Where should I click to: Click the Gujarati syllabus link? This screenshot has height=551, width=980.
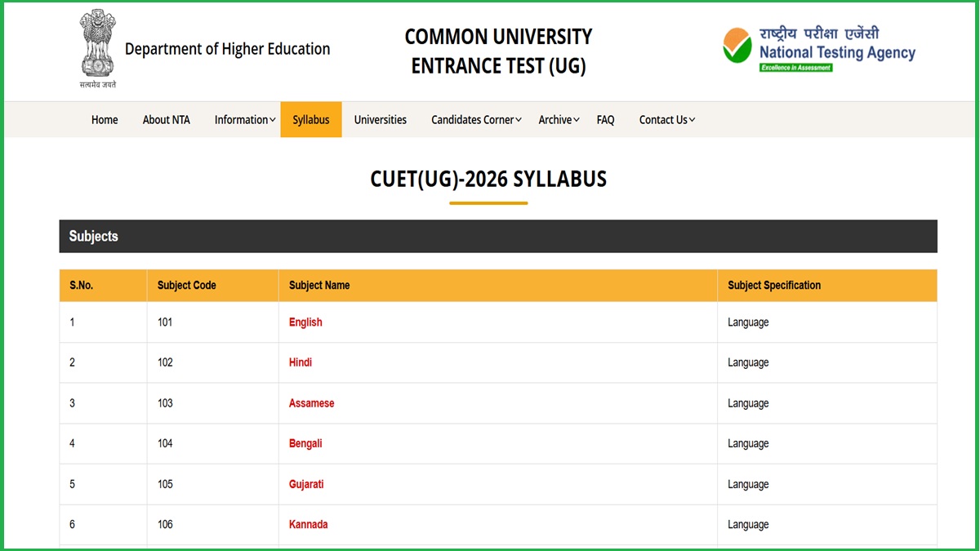[306, 484]
